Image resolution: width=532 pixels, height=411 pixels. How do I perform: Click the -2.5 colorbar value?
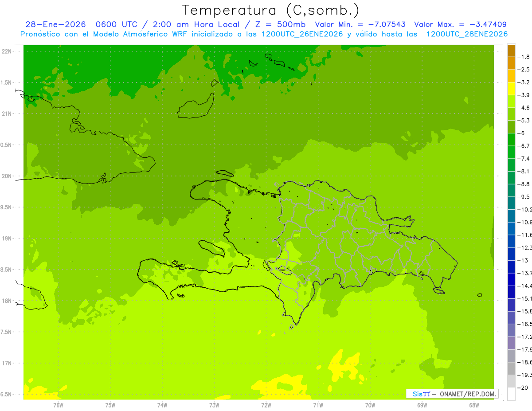[524, 70]
